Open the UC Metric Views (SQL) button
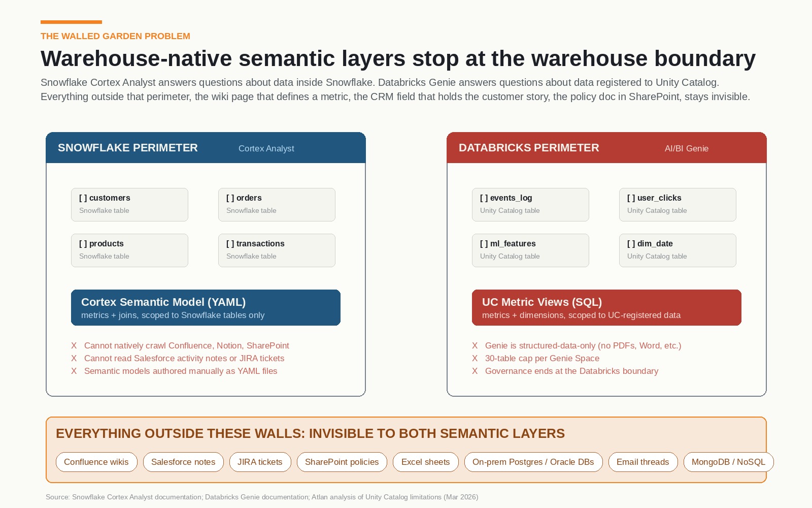 click(606, 307)
